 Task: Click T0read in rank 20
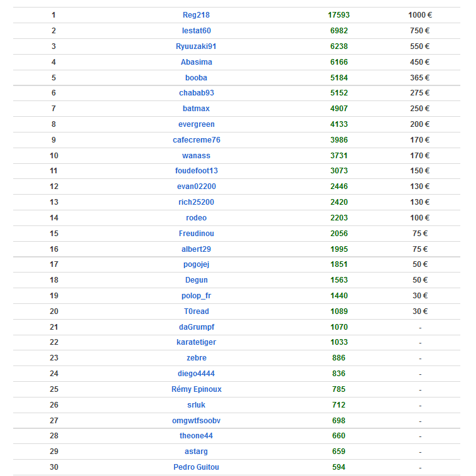(x=196, y=311)
